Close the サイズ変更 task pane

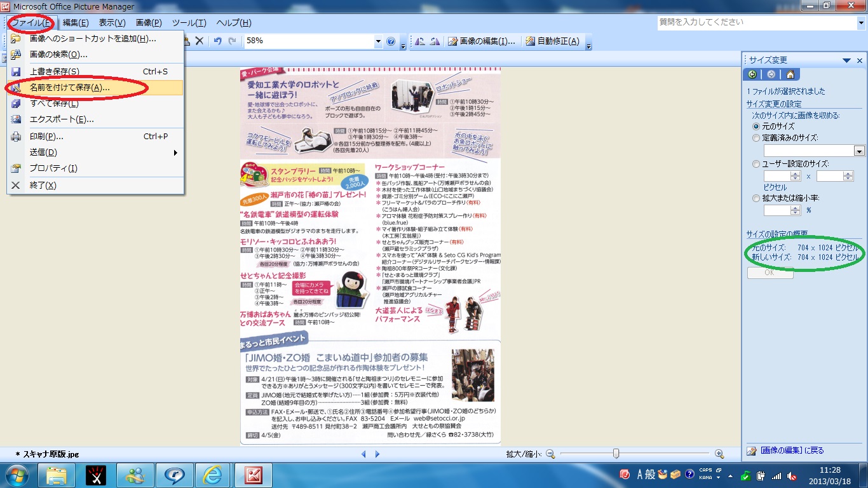tap(860, 61)
